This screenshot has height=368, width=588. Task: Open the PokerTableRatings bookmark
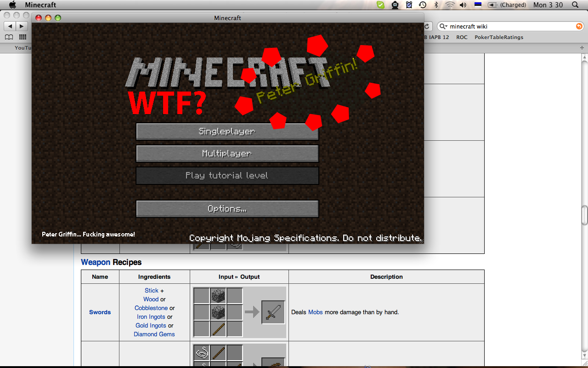tap(499, 37)
